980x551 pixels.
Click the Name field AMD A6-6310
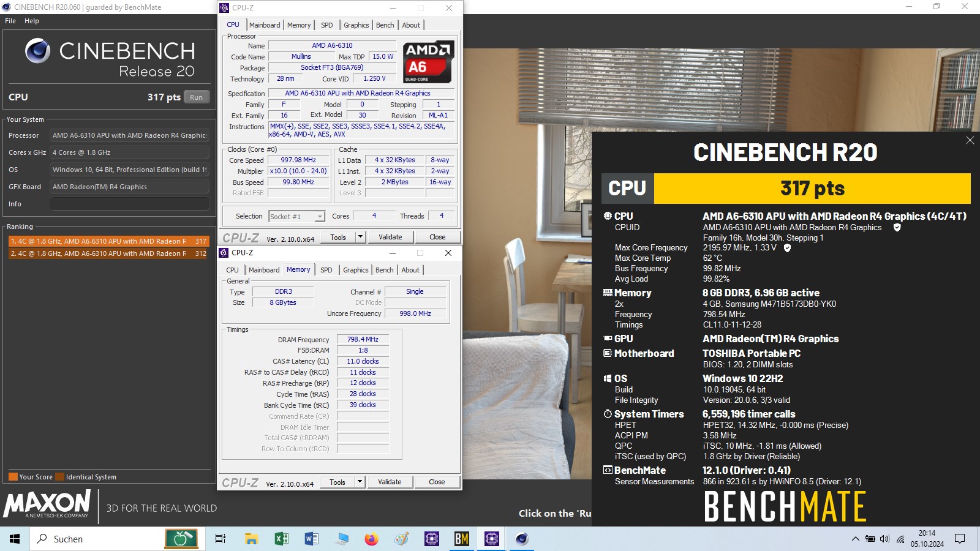[x=332, y=45]
